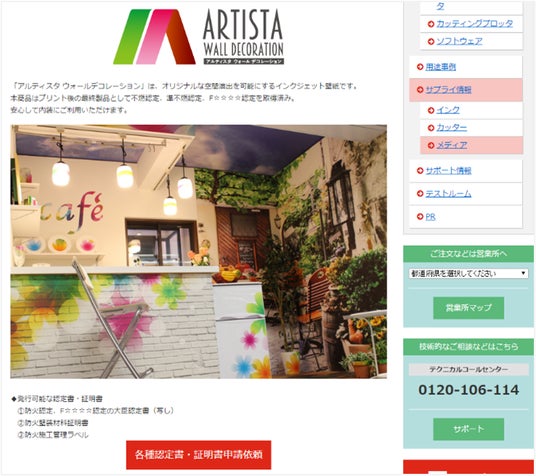This screenshot has width=536, height=476.
Task: Click the 営業所マップ button
Action: click(x=468, y=308)
